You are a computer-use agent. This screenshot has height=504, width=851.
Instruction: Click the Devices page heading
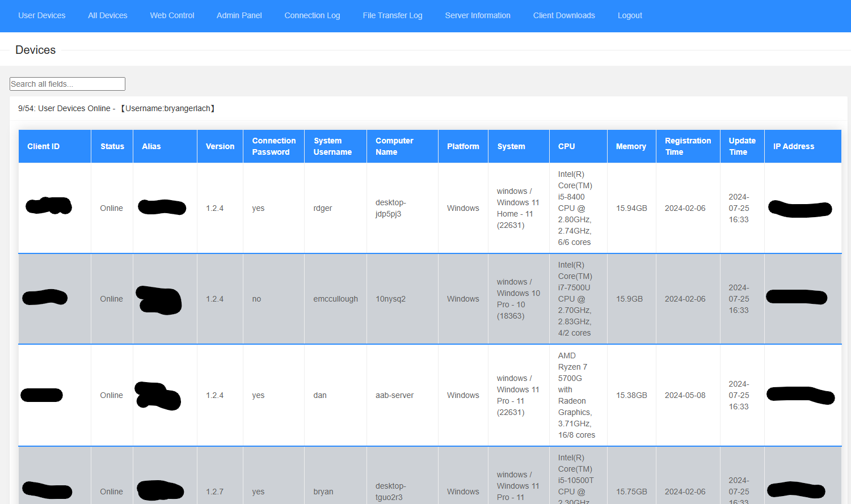pyautogui.click(x=35, y=50)
